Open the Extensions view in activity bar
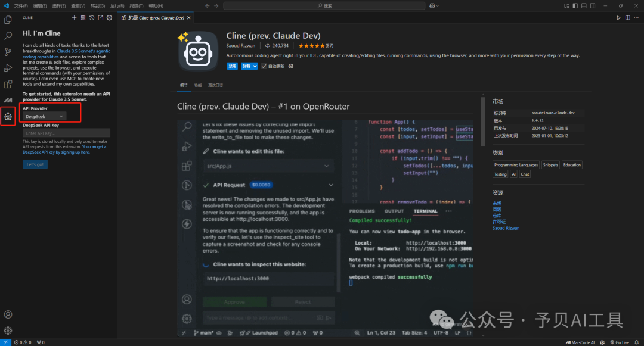644x346 pixels. pyautogui.click(x=8, y=84)
